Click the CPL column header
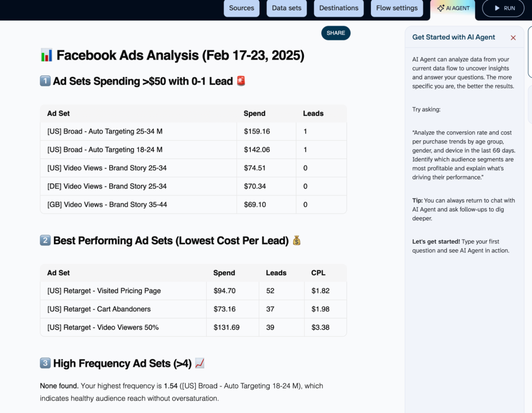 pos(318,272)
